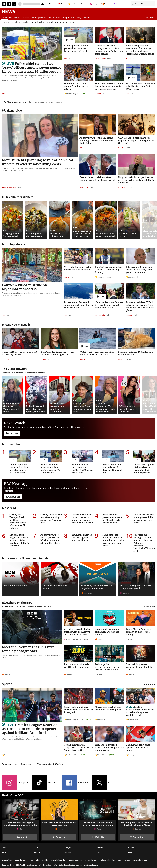Viewport: 157px width, 868px height.
Task: Open the CBeebies footer link
Action: coord(132,848)
